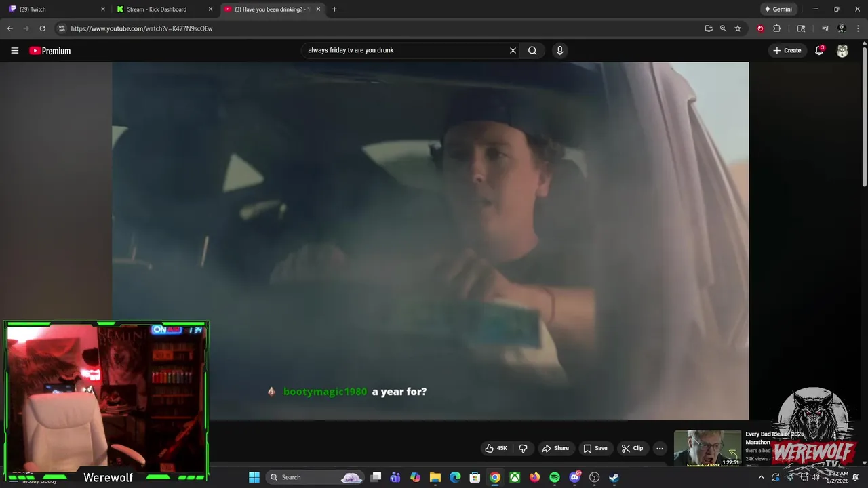
Task: Close the Kick Dashboard tab
Action: pos(210,9)
